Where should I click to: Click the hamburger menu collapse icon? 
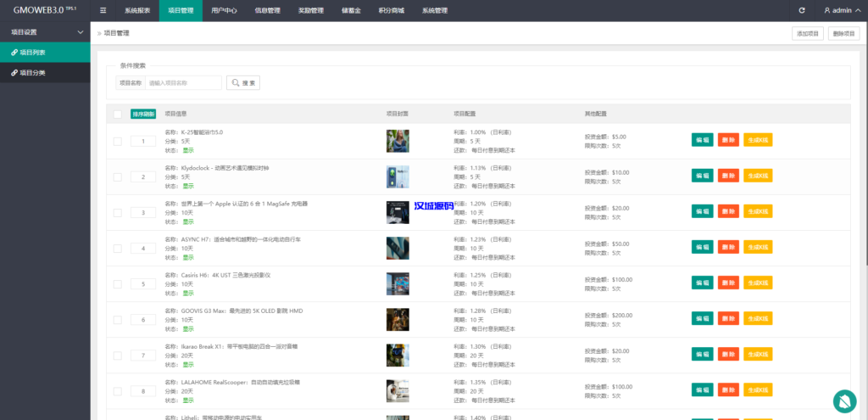point(103,10)
